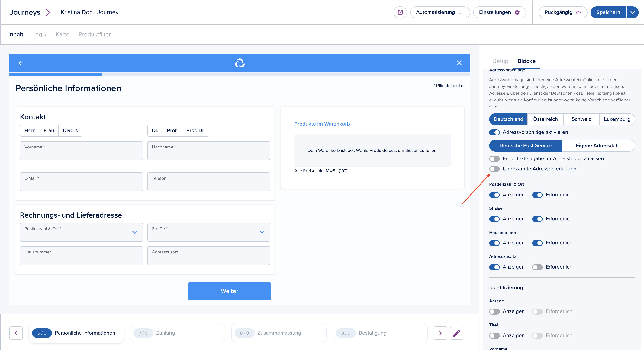
Task: Expand Postleitzahl & Ort dropdown field
Action: coord(134,232)
